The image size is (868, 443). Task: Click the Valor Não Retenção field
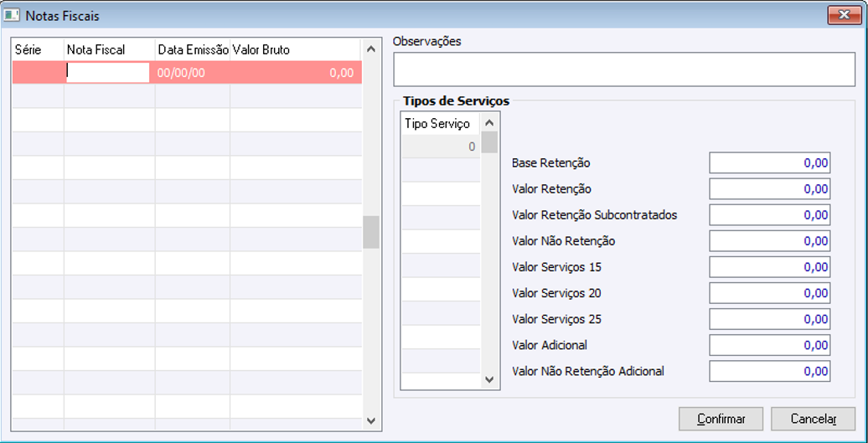click(x=769, y=241)
